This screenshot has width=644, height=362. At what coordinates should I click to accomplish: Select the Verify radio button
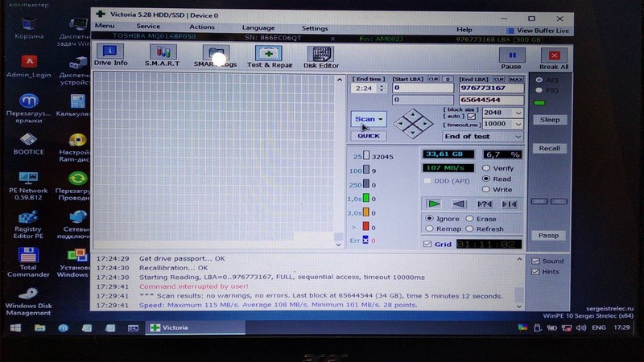point(485,167)
